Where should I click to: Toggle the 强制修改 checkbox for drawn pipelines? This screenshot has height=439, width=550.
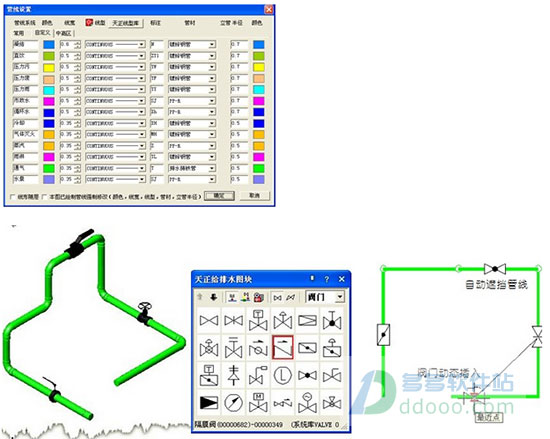[44, 197]
